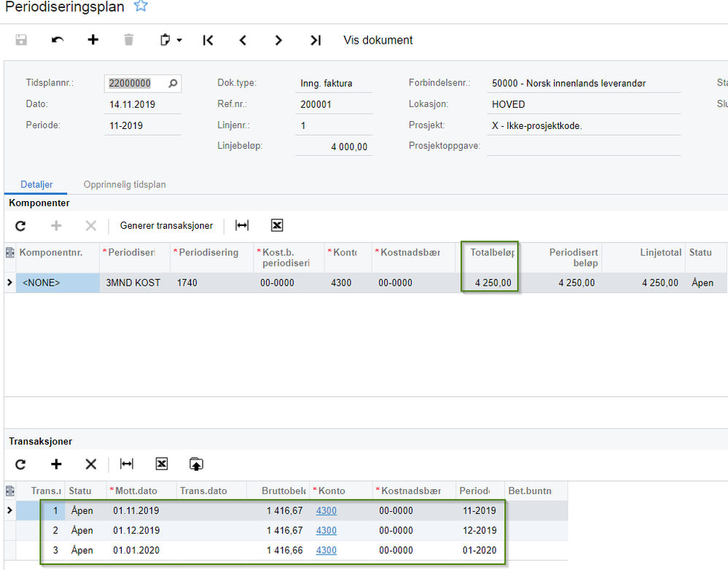
Task: Delete the selected Transaksjoner row
Action: pyautogui.click(x=91, y=464)
